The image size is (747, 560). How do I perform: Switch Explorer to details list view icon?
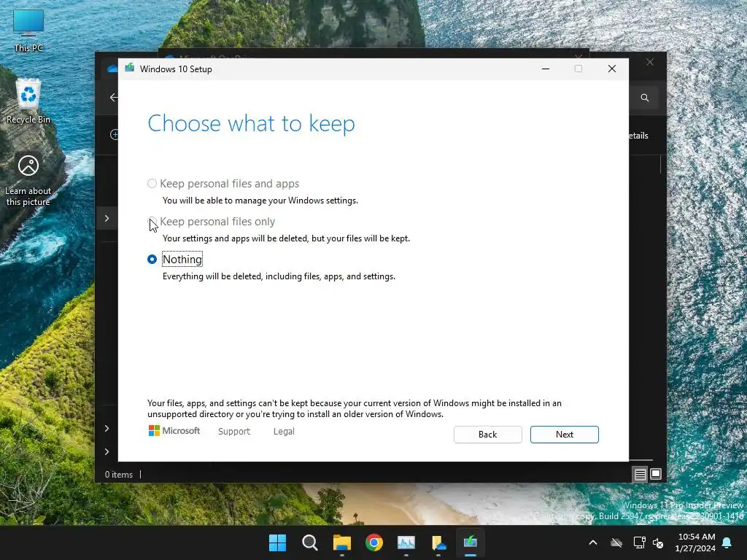[x=640, y=474]
